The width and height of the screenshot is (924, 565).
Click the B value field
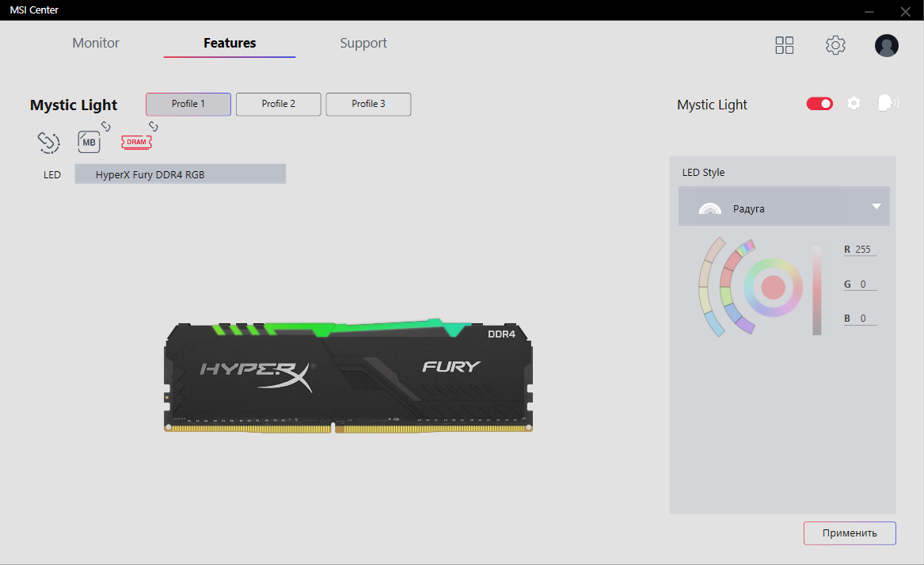point(861,319)
